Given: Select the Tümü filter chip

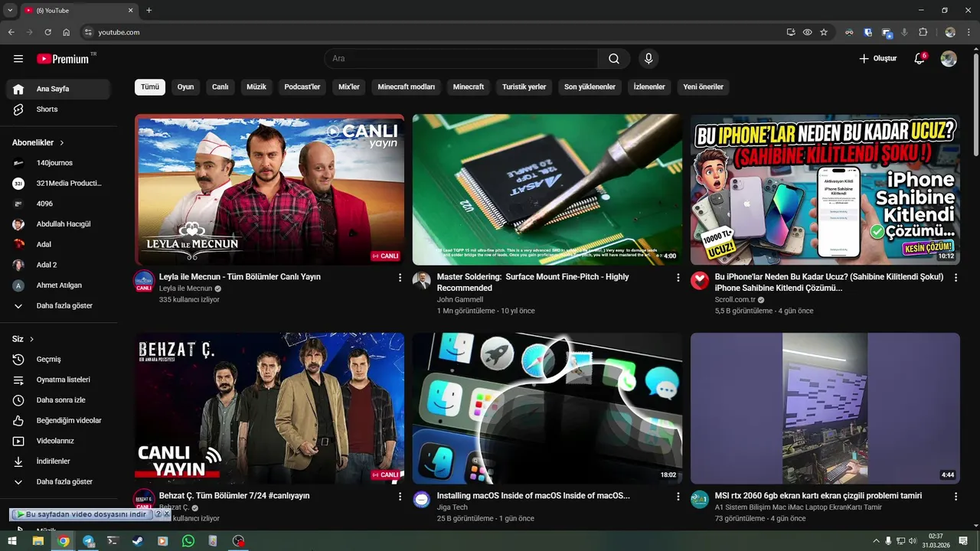Looking at the screenshot, I should click(150, 87).
